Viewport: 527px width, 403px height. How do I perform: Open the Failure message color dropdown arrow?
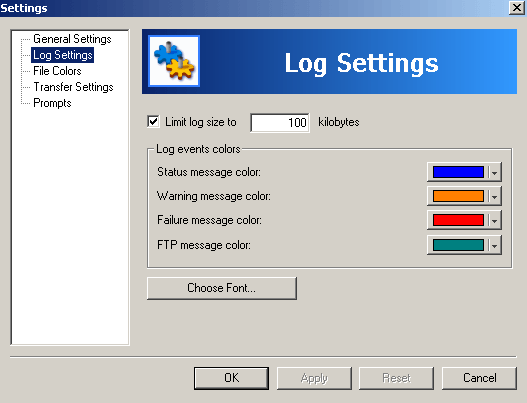click(x=494, y=220)
